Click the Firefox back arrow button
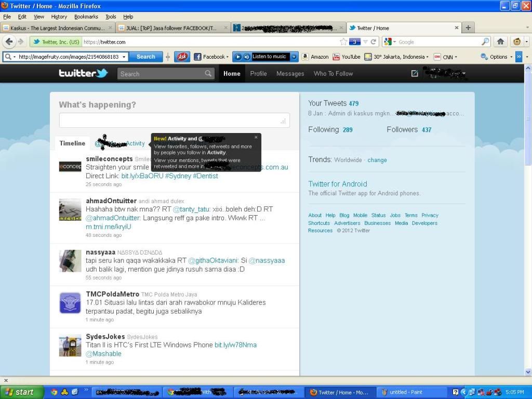 click(x=9, y=42)
